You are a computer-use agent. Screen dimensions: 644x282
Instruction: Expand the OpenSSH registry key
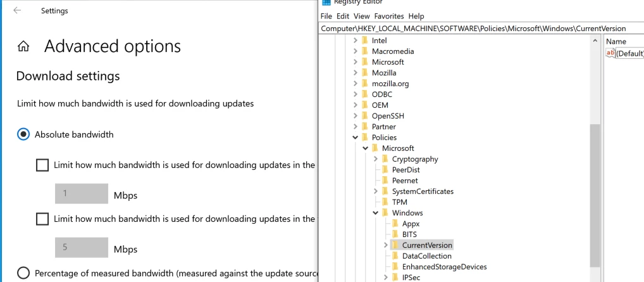coord(356,116)
